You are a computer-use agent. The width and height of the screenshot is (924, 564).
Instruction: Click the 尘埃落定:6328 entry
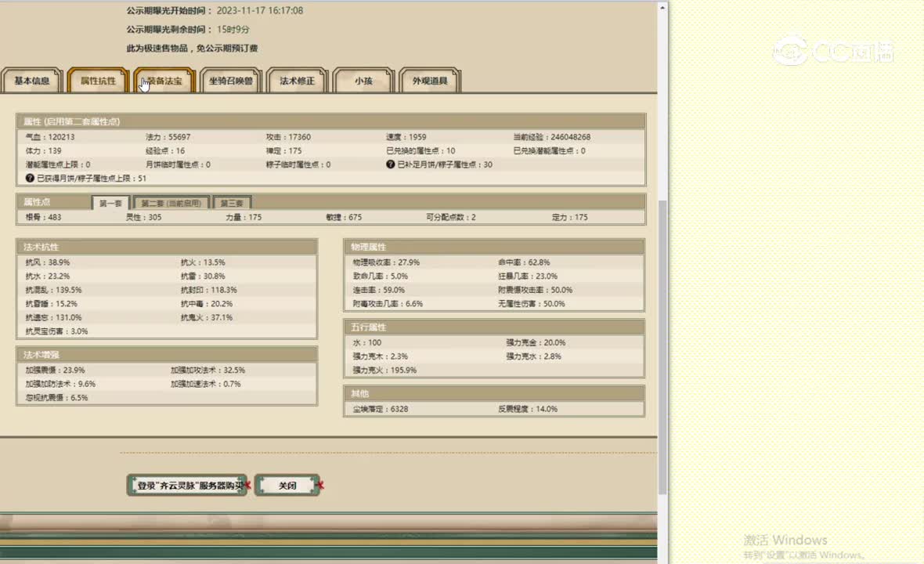(380, 409)
